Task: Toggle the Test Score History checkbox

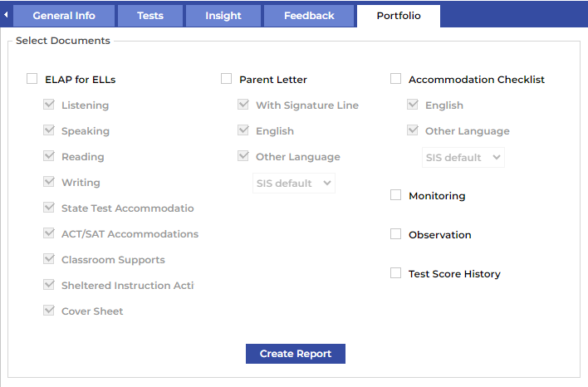Action: (x=396, y=273)
